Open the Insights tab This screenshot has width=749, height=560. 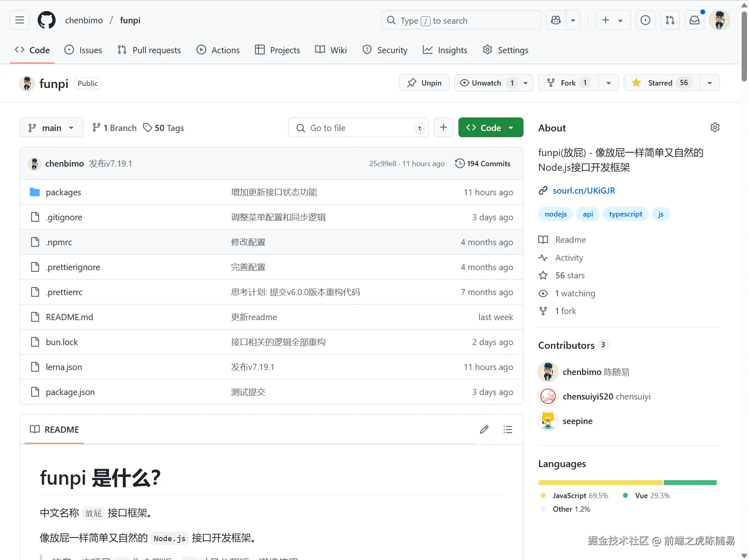coord(445,50)
